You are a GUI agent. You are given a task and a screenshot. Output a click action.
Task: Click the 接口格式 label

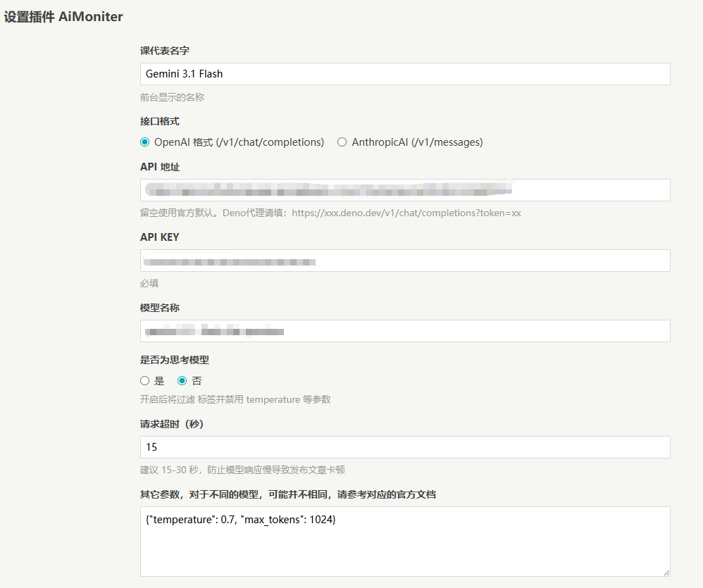coord(160,121)
